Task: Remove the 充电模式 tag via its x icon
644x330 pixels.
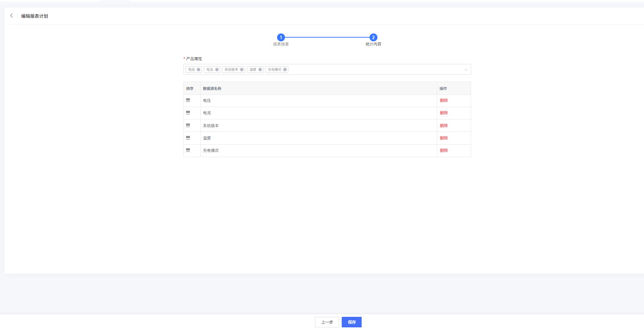Action: point(285,70)
